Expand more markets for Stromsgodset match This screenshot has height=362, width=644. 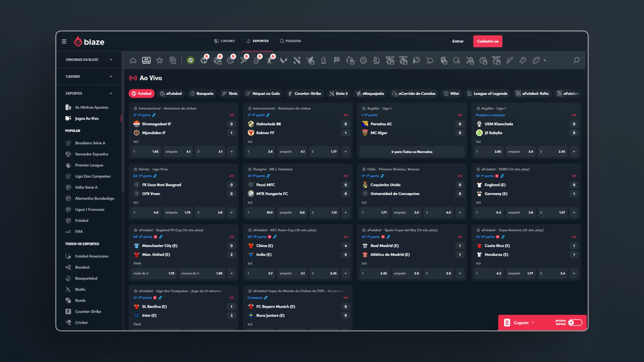click(231, 152)
